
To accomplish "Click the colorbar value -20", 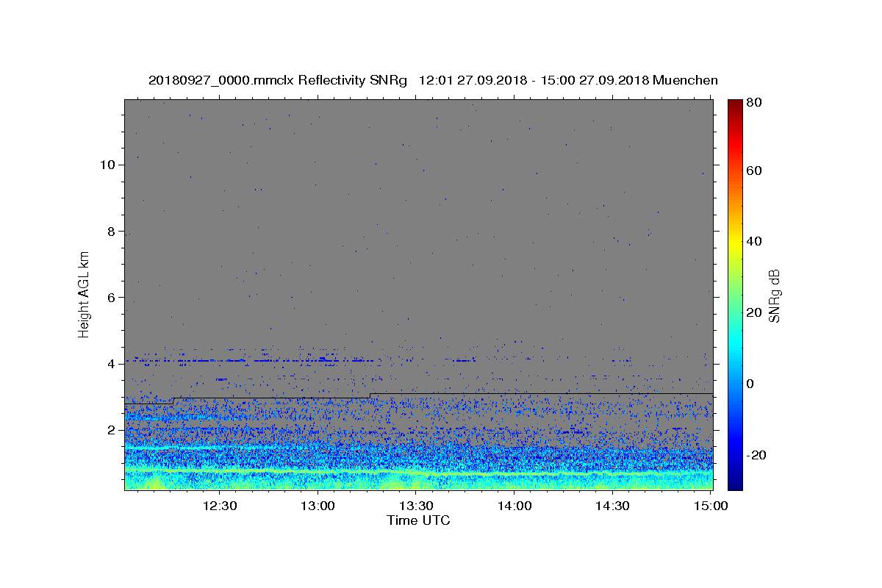I will [x=757, y=455].
